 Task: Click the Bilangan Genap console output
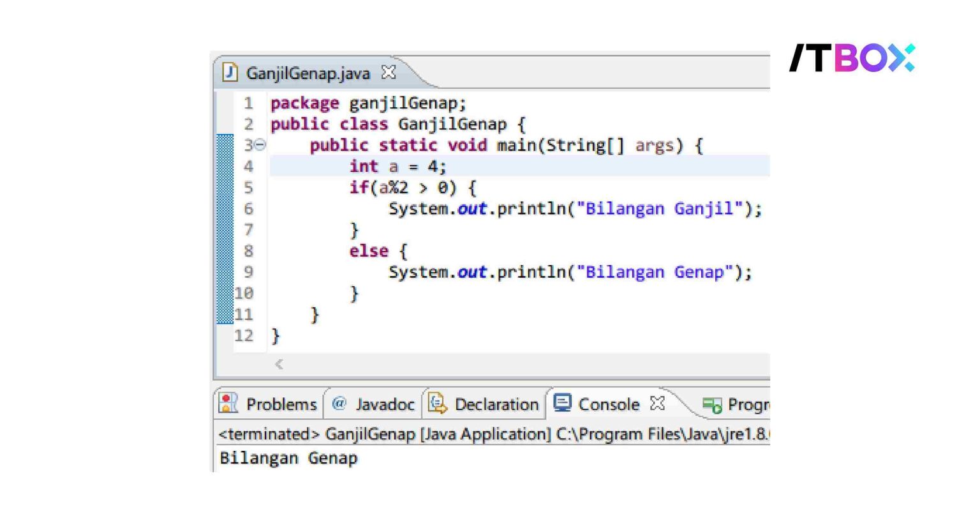pyautogui.click(x=288, y=457)
